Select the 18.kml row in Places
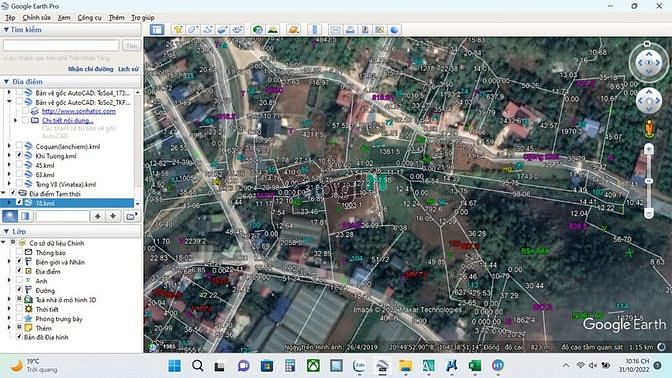 pyautogui.click(x=67, y=203)
